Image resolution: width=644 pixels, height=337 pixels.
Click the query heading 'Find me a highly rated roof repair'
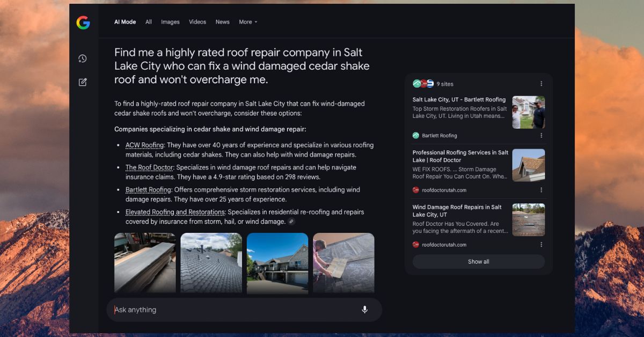(242, 66)
